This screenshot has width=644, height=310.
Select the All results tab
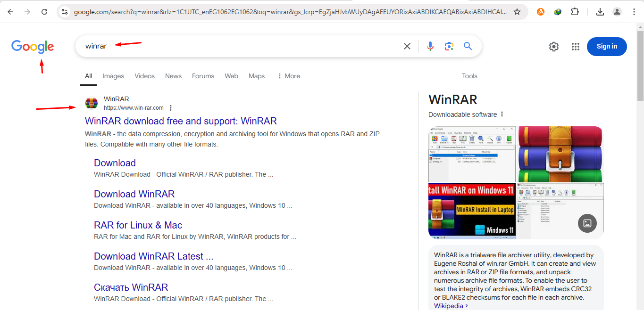(x=88, y=76)
